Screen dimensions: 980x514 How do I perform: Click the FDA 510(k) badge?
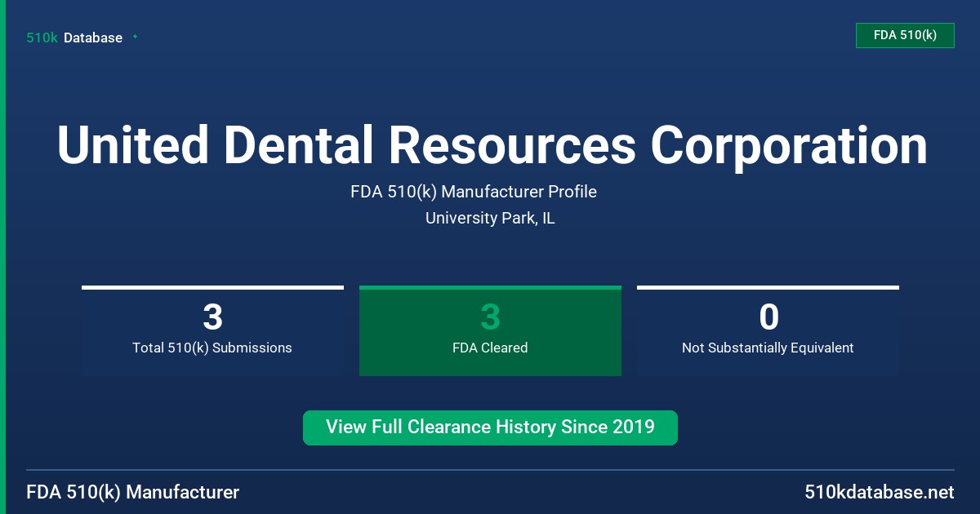pyautogui.click(x=905, y=35)
